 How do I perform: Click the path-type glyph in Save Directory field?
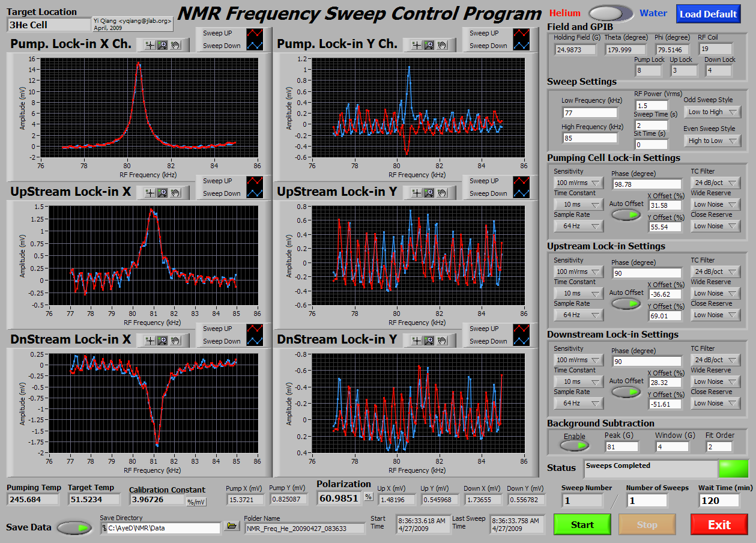click(x=104, y=528)
